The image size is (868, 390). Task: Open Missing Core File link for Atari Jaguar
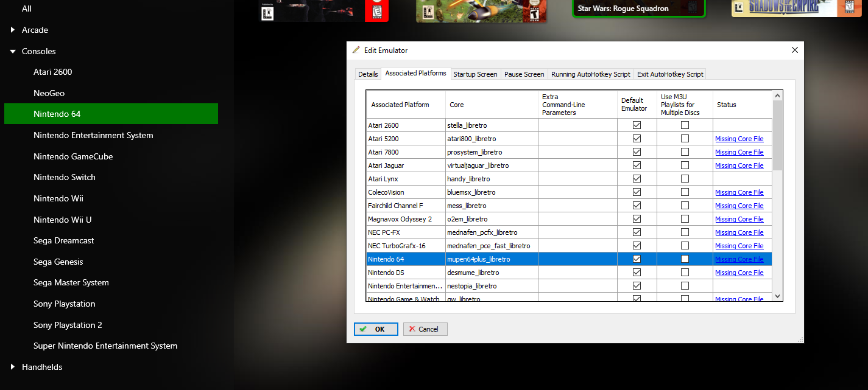point(739,165)
